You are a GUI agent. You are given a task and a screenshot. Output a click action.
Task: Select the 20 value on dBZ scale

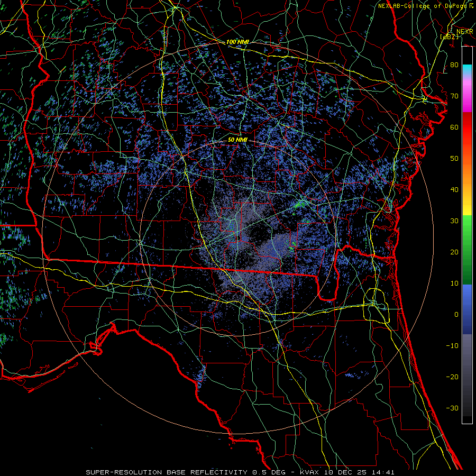[454, 252]
